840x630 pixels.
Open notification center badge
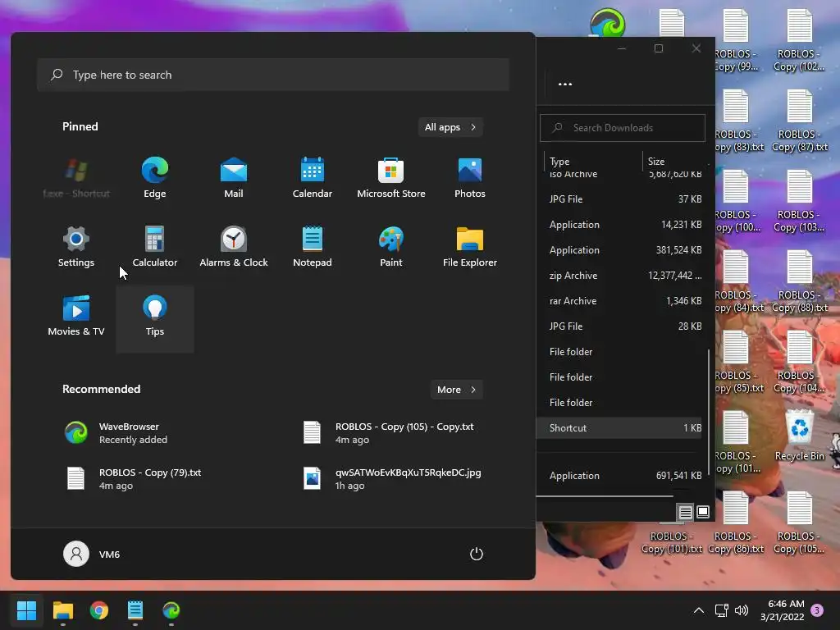(817, 609)
